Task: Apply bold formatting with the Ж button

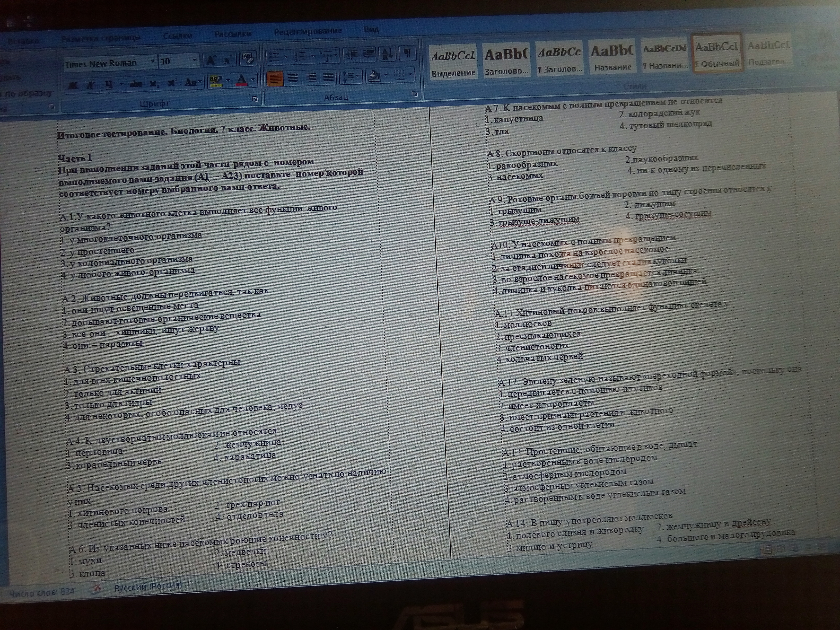Action: (73, 85)
